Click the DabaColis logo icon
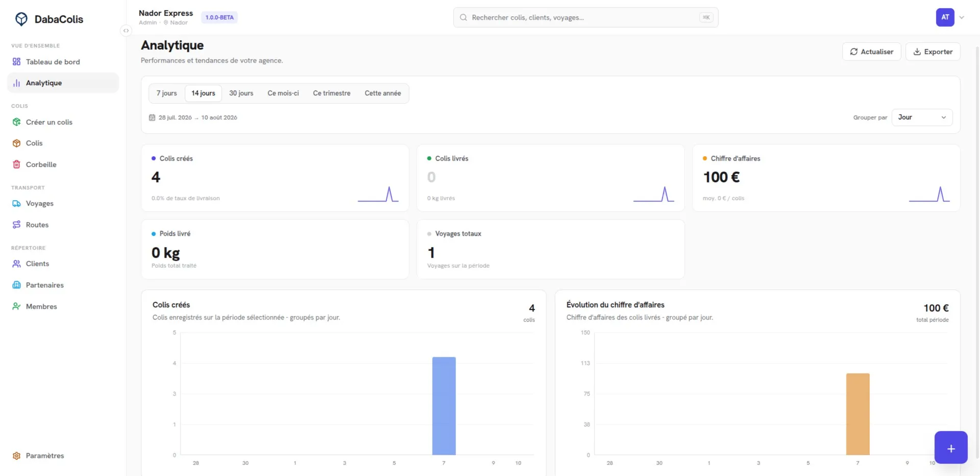Viewport: 980px width, 476px height. tap(21, 19)
